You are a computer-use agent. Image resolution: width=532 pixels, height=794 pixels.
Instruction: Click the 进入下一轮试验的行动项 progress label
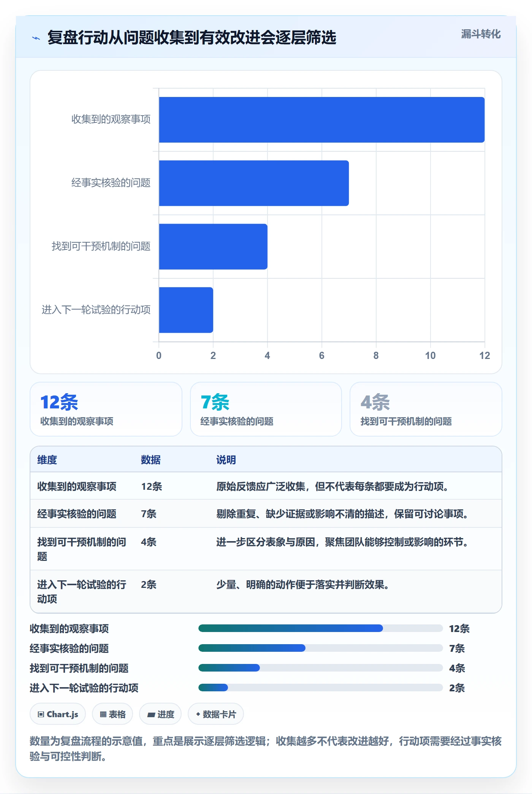click(84, 688)
